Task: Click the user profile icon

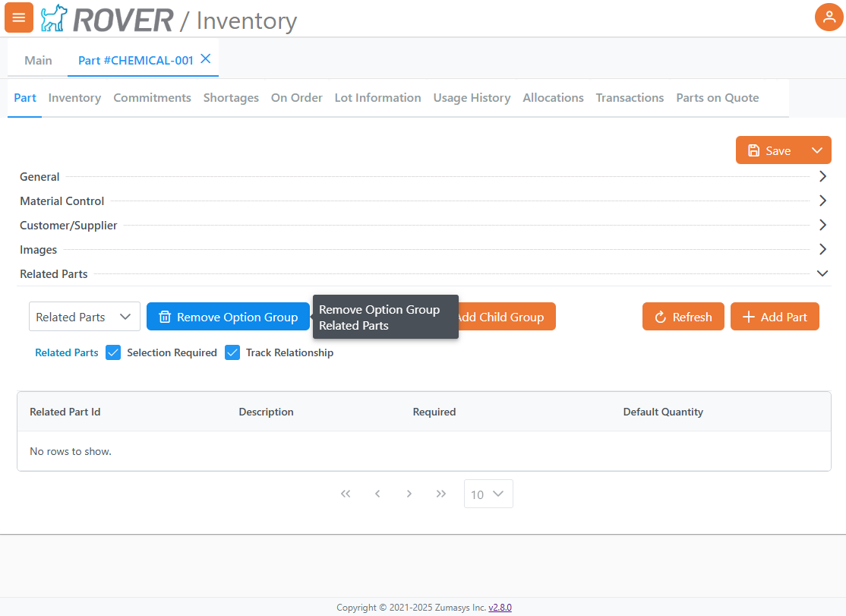Action: coord(829,17)
